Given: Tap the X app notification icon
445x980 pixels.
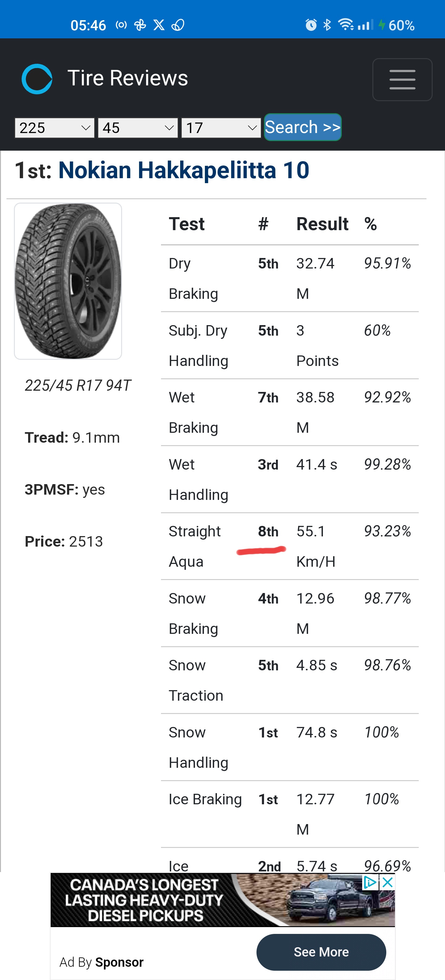Looking at the screenshot, I should point(159,25).
